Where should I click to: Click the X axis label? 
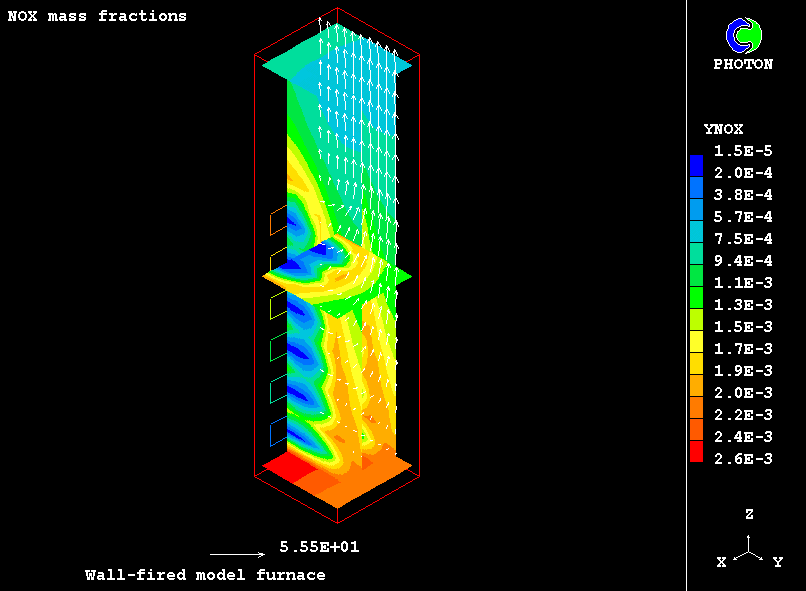[x=721, y=562]
